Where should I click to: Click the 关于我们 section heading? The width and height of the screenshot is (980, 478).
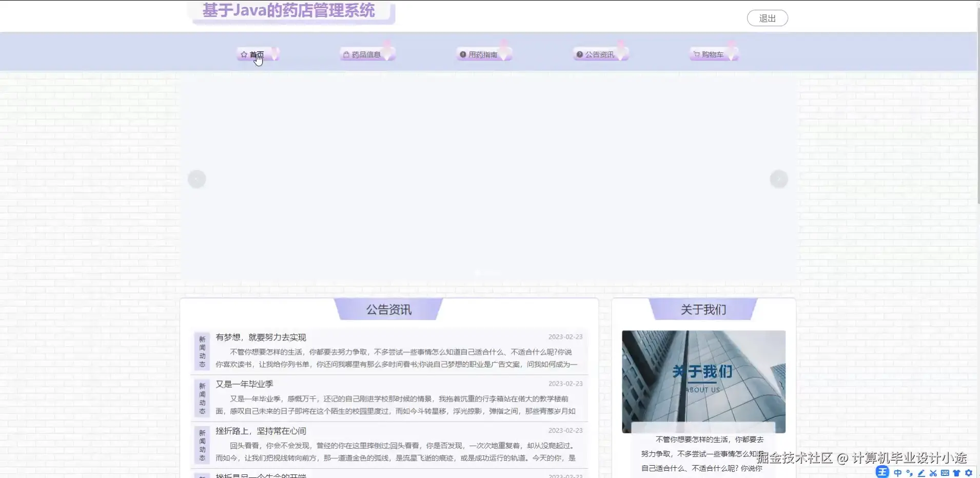point(703,310)
